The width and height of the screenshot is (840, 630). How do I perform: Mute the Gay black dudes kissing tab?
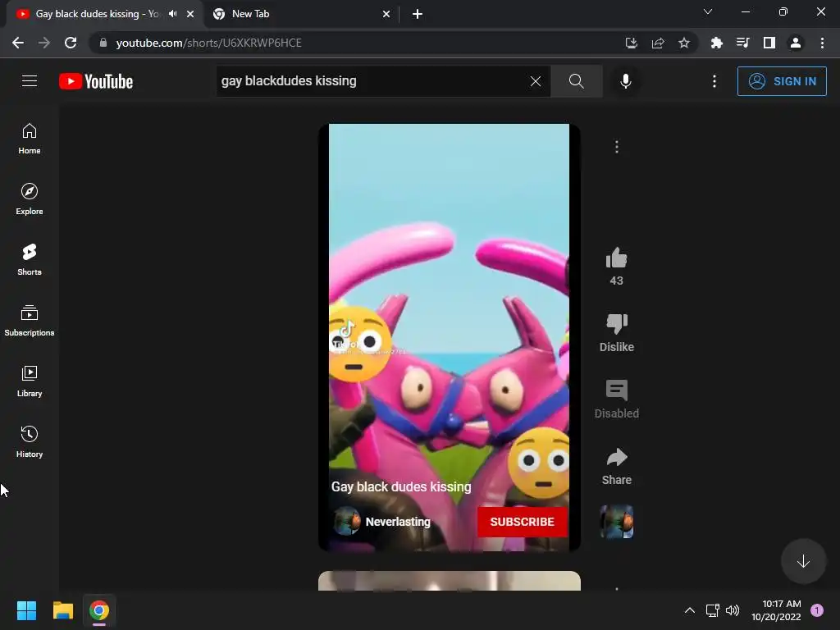(x=172, y=14)
